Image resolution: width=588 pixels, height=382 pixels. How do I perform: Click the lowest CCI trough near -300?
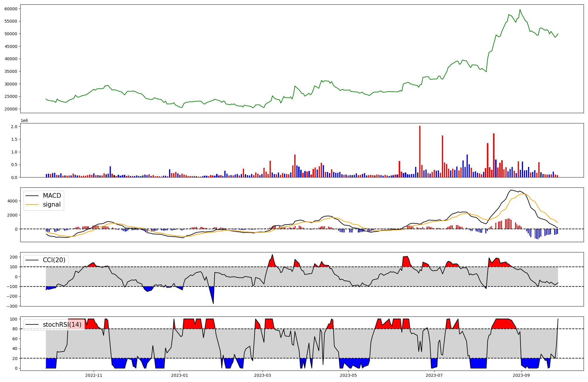point(213,303)
